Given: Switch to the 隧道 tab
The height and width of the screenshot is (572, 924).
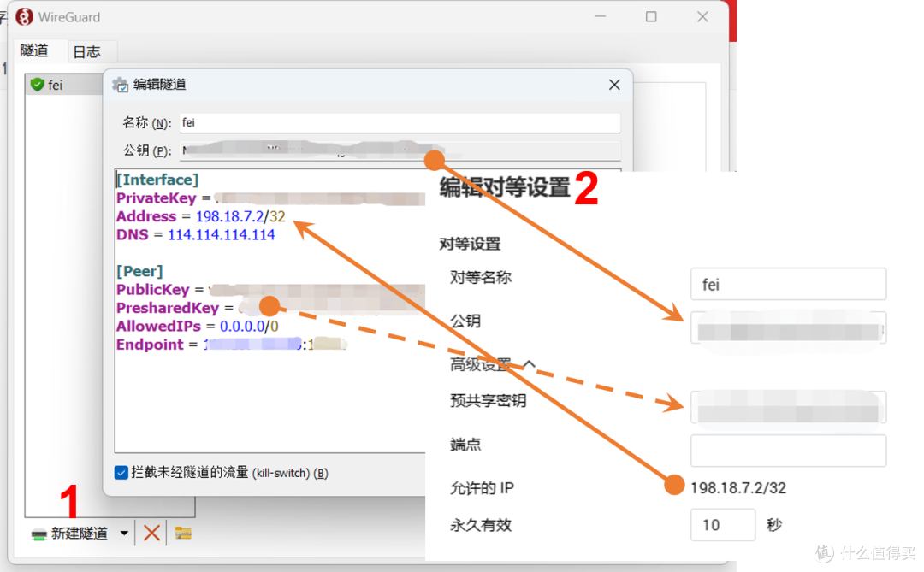Looking at the screenshot, I should point(34,50).
